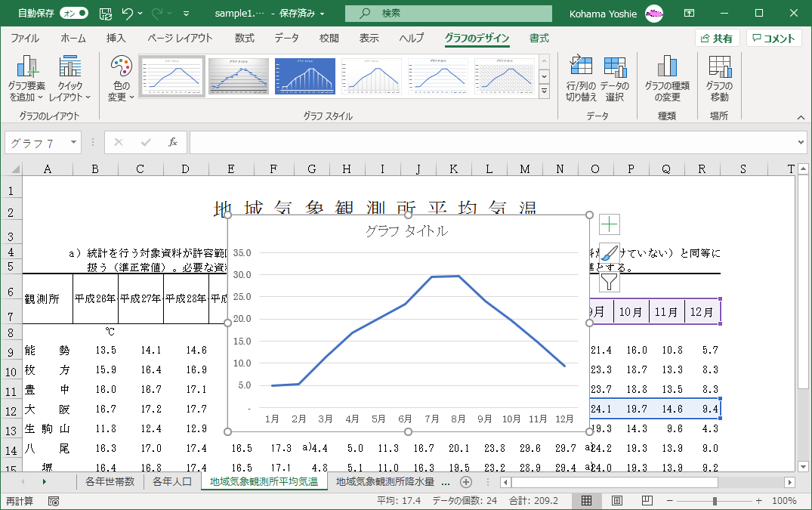Toggle the AutoSave (自動保存) switch
The image size is (812, 510).
(x=73, y=13)
